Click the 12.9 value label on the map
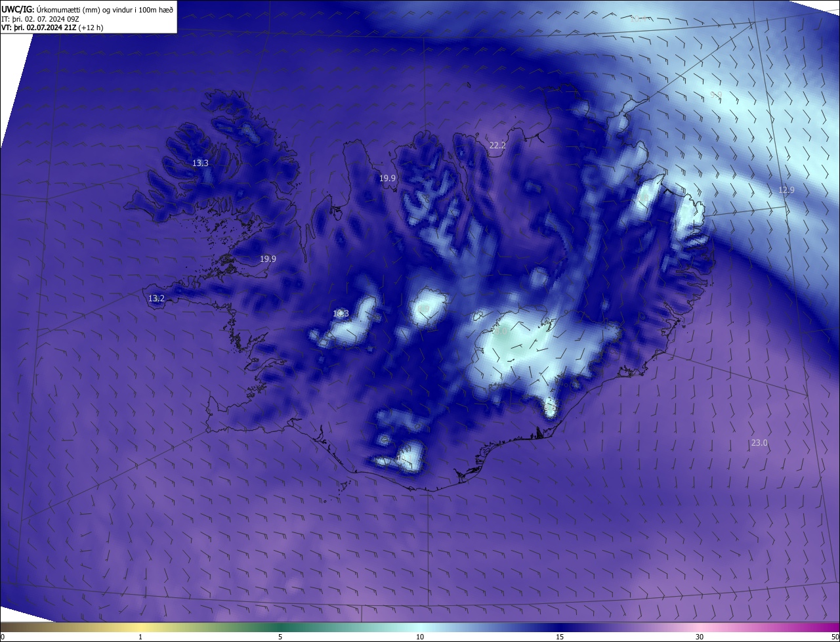The width and height of the screenshot is (840, 642). (x=786, y=190)
